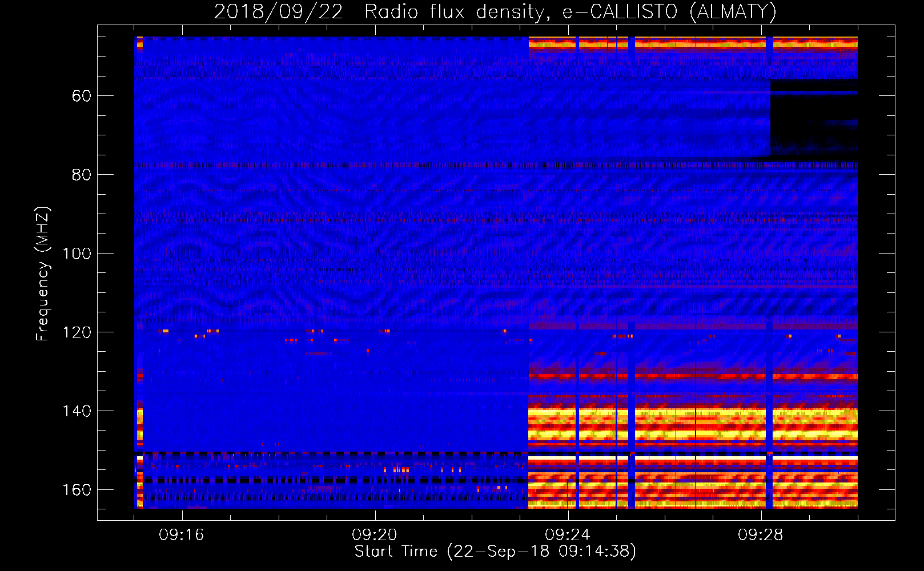Click the 100 frequency tick label
Screen dimensions: 924x571
(x=77, y=254)
